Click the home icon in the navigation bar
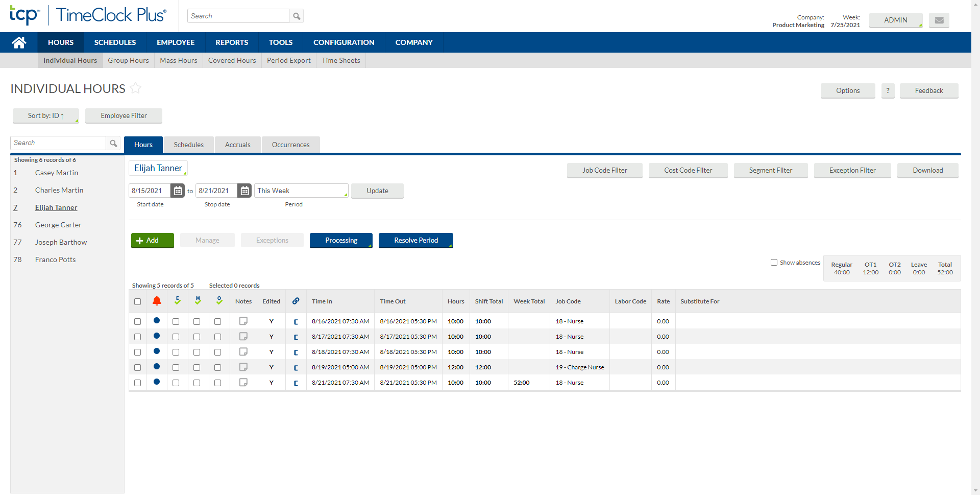Image resolution: width=980 pixels, height=495 pixels. [x=19, y=42]
